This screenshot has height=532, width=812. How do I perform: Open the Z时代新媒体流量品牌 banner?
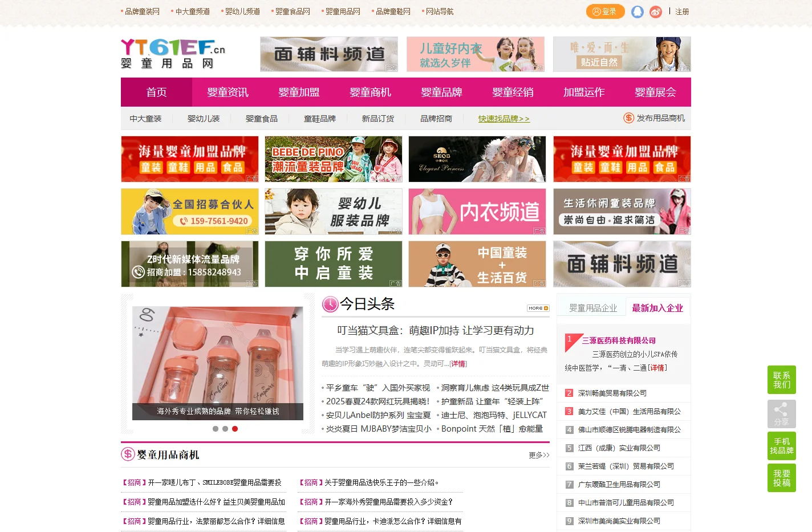coord(190,264)
